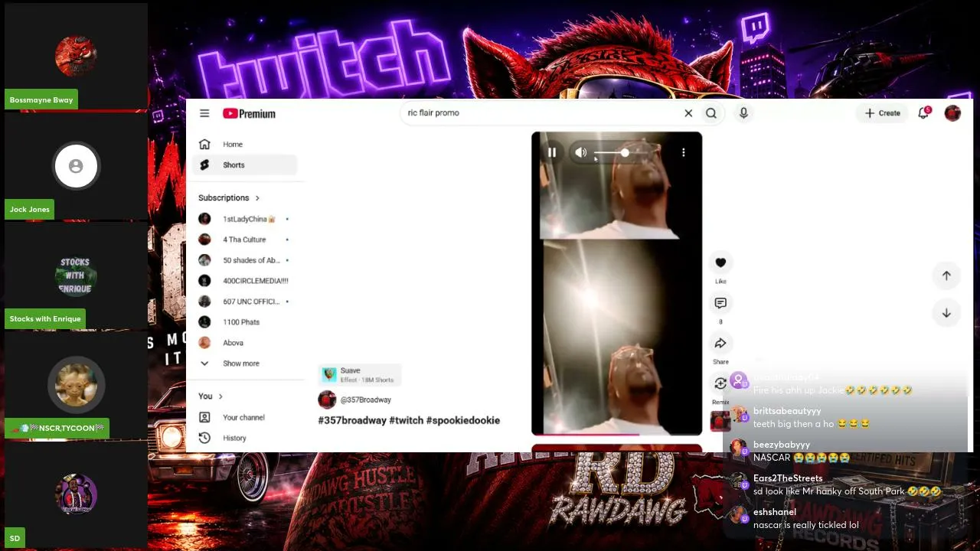The height and width of the screenshot is (551, 980).
Task: Go to next Short with down arrow
Action: (x=946, y=313)
